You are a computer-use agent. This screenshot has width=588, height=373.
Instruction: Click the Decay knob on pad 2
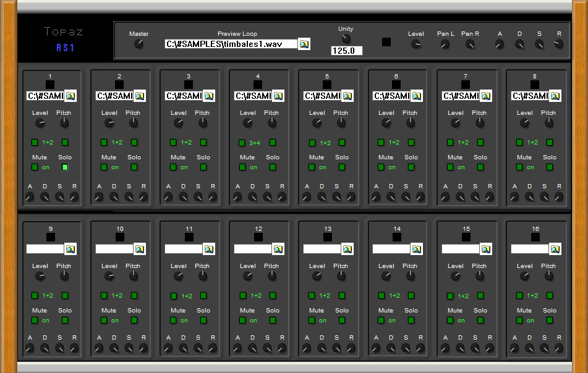pos(114,196)
